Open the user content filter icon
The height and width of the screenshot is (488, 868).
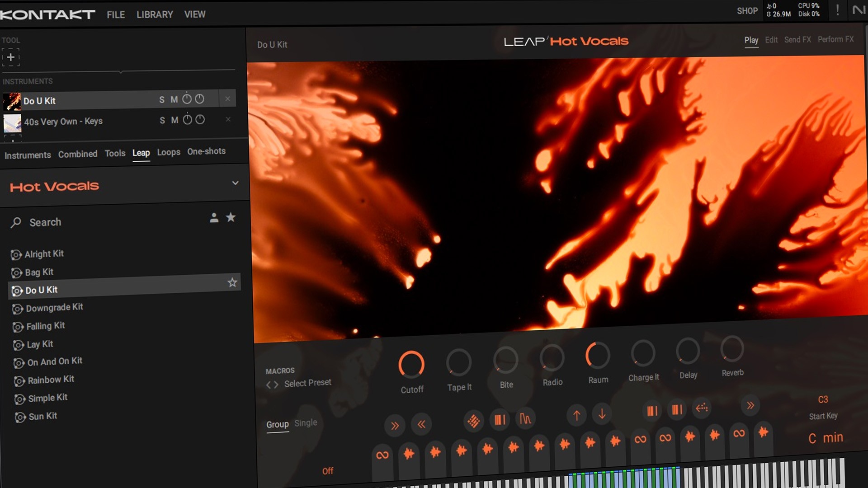pos(214,218)
